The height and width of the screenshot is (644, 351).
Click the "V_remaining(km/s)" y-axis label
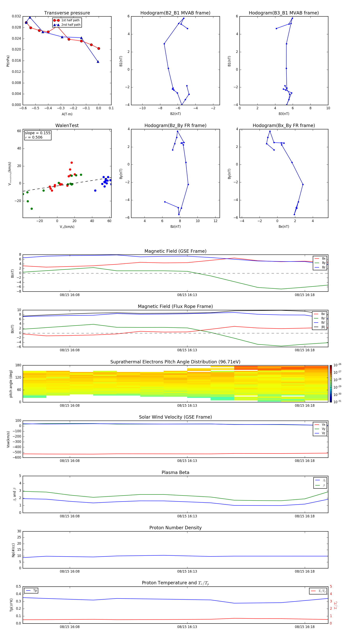point(10,173)
